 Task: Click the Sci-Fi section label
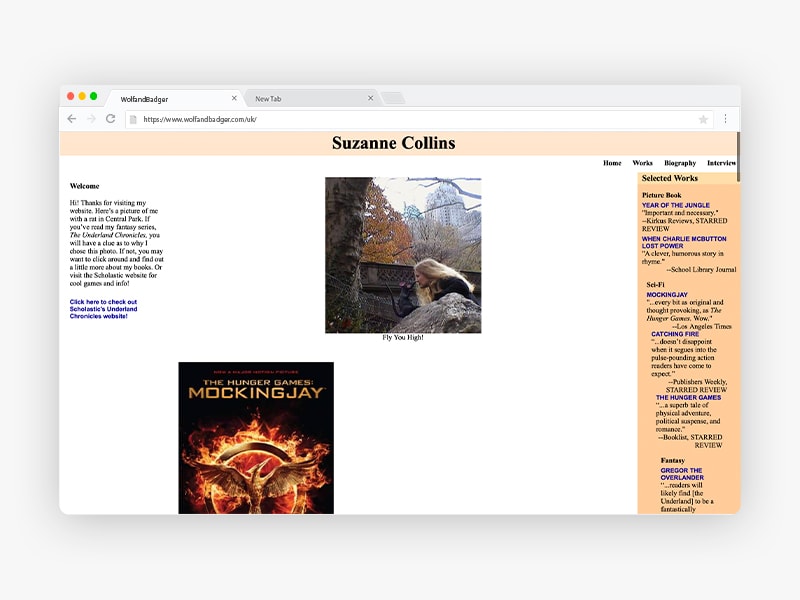pos(655,285)
